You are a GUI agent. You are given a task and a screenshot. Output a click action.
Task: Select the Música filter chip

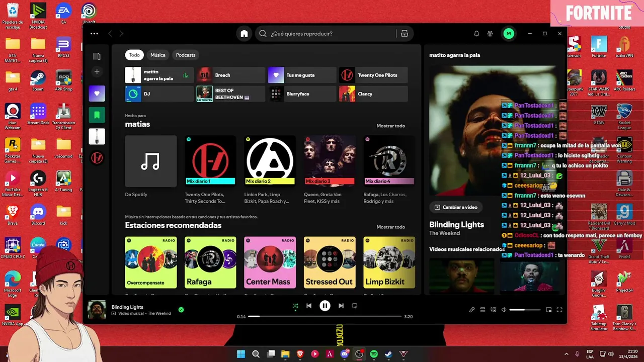click(x=158, y=55)
